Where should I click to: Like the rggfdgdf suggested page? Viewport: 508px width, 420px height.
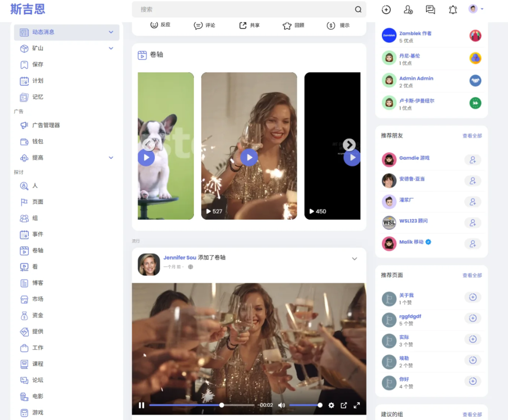point(473,318)
